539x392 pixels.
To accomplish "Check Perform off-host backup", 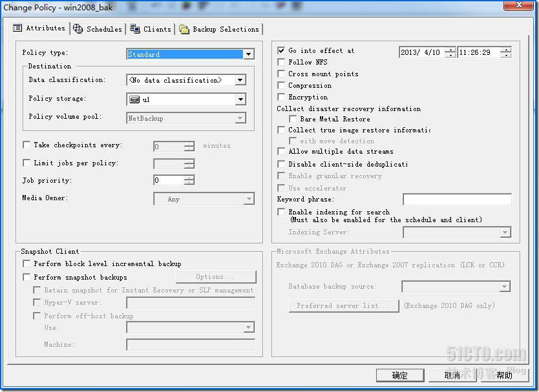I will pos(37,316).
